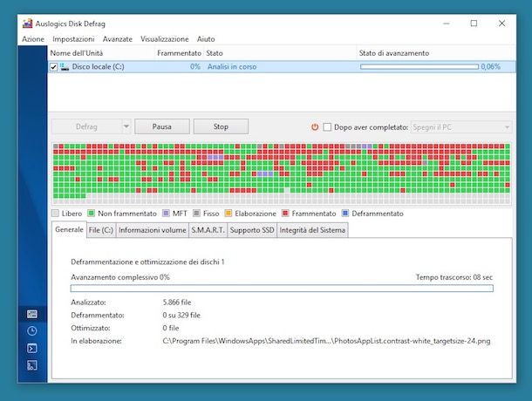Viewport: 532px width, 401px height.
Task: Click the Libero legend swatch
Action: coord(55,214)
